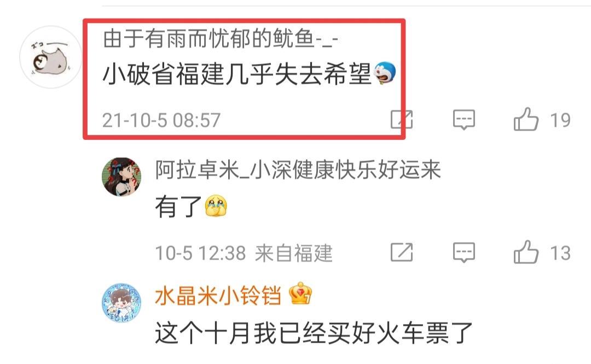
Task: Tap the Doraemon emoji in first comment
Action: tap(385, 73)
